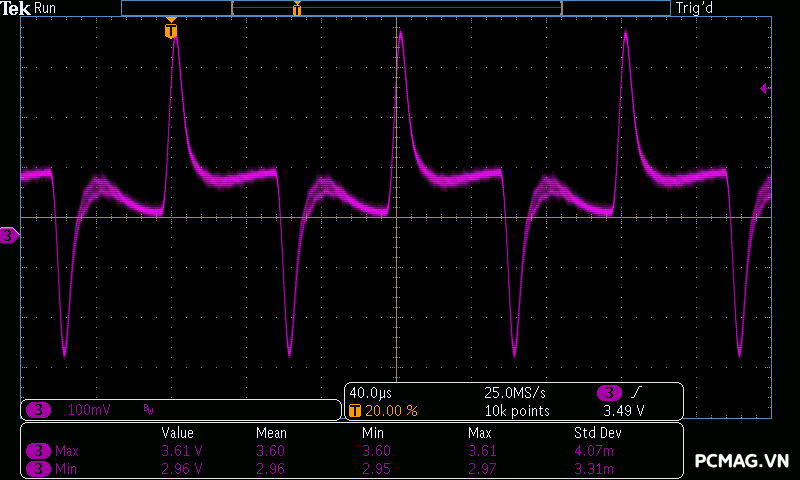Click the channel 3 badge beside 100mV
This screenshot has height=480, width=800.
pos(39,410)
